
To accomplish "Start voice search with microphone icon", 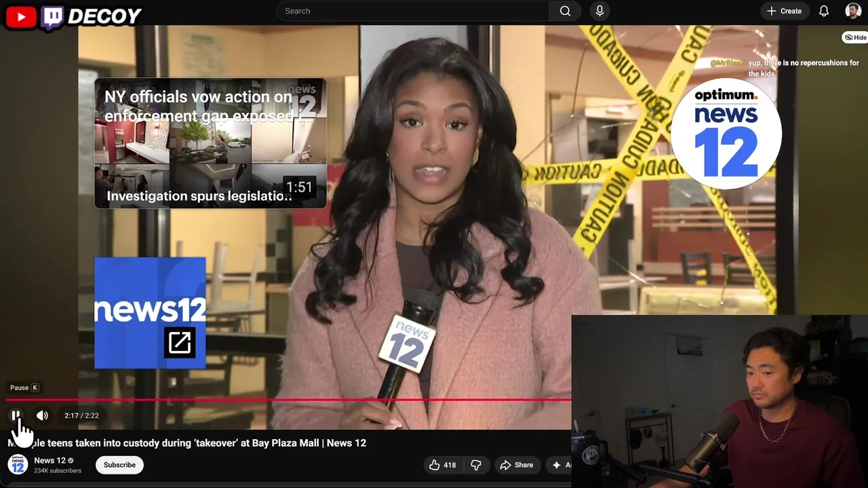I will [x=599, y=11].
